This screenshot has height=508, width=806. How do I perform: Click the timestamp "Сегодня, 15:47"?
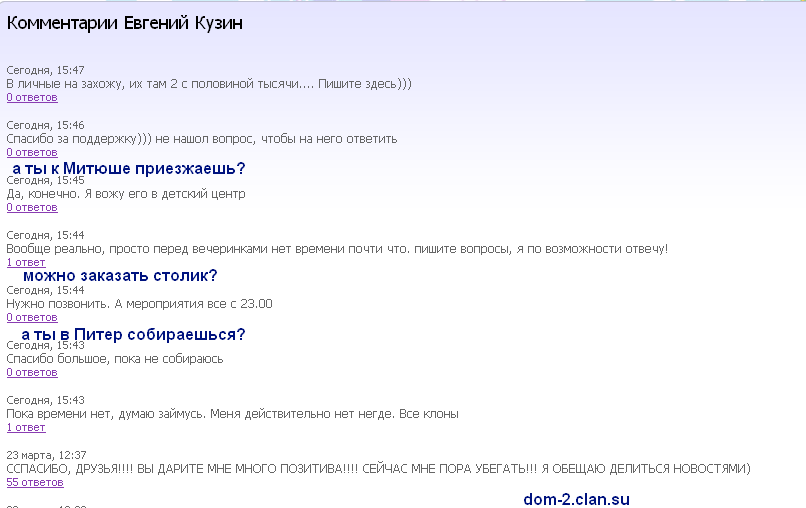[45, 70]
